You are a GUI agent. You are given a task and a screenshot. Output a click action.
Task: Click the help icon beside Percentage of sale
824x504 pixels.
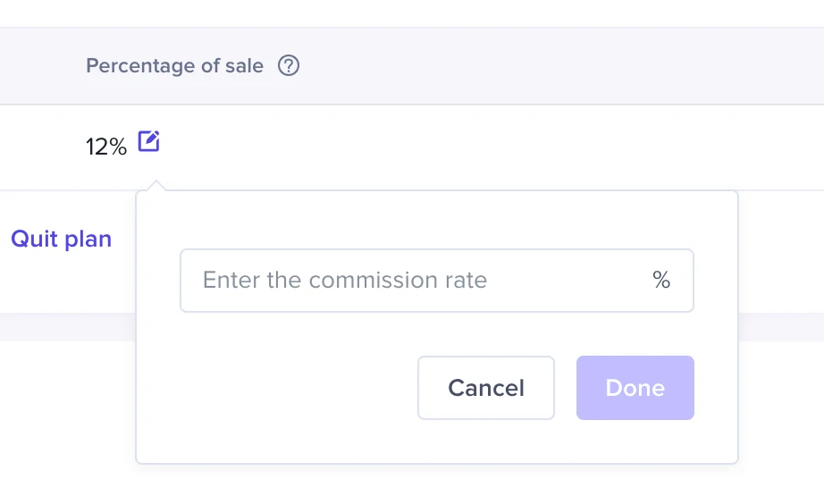(x=289, y=66)
